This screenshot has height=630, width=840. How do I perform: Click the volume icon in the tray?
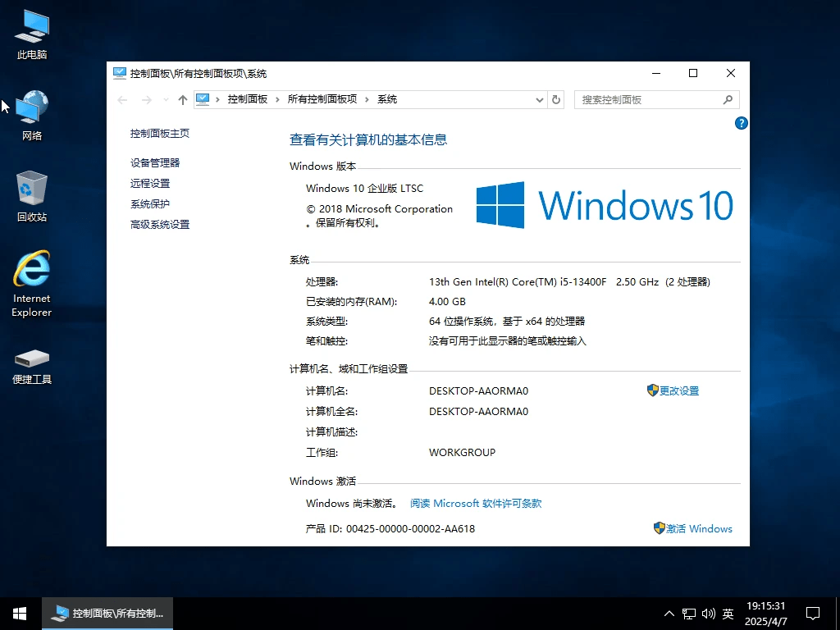(x=708, y=613)
